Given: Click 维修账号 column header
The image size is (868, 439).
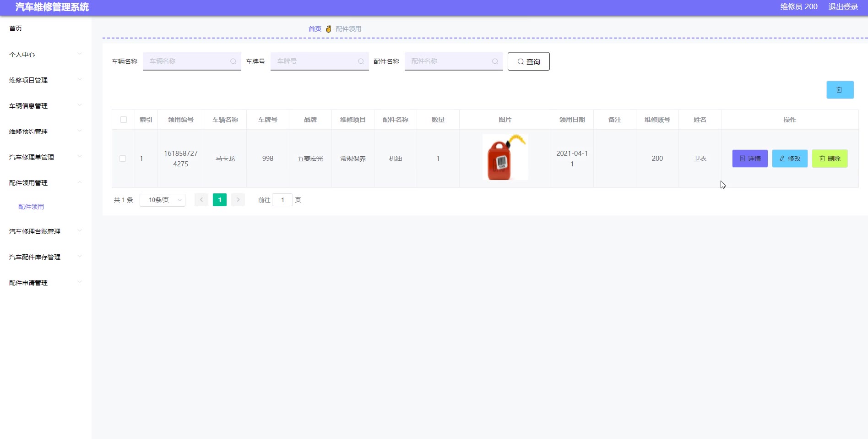Looking at the screenshot, I should point(657,120).
